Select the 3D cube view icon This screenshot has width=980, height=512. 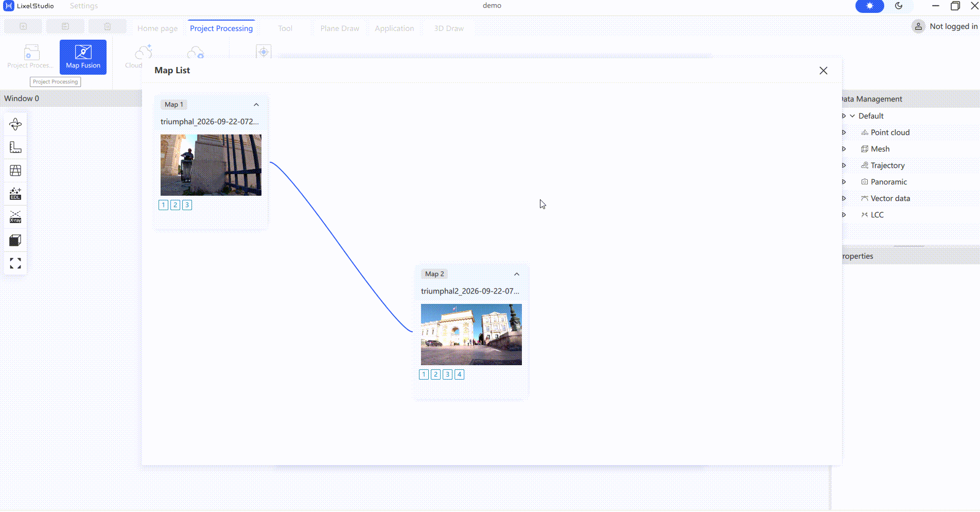click(x=15, y=240)
